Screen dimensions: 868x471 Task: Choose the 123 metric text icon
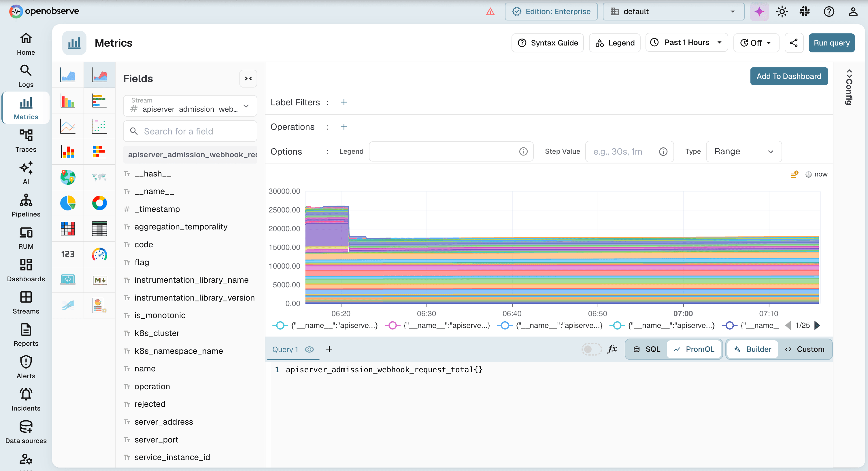click(68, 254)
